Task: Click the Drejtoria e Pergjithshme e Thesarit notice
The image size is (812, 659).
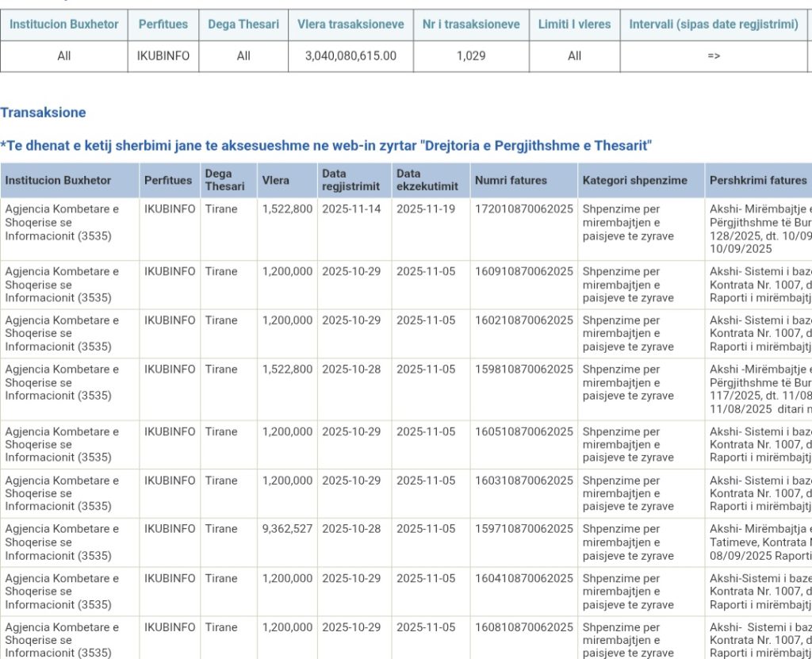Action: pyautogui.click(x=326, y=146)
